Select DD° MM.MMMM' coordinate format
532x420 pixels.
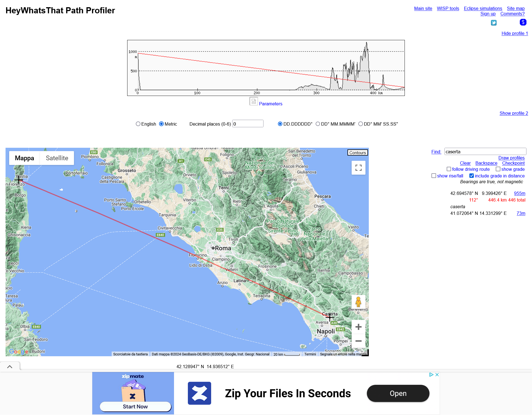click(x=318, y=124)
